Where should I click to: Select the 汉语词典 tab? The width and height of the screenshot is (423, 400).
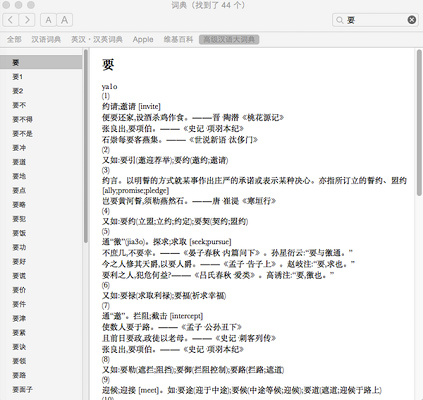pos(46,39)
